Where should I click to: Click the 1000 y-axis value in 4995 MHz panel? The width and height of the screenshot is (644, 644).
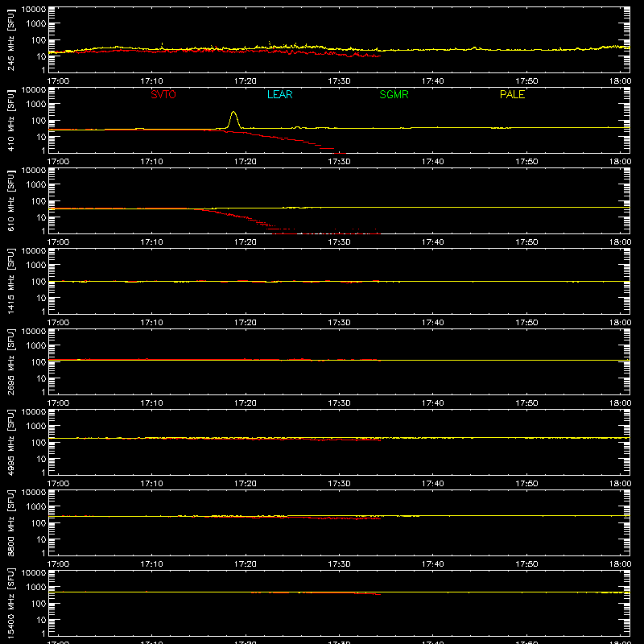click(36, 427)
